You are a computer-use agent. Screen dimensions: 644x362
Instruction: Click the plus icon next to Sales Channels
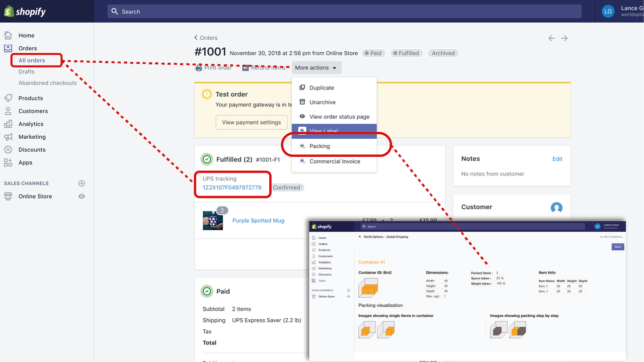pos(82,183)
